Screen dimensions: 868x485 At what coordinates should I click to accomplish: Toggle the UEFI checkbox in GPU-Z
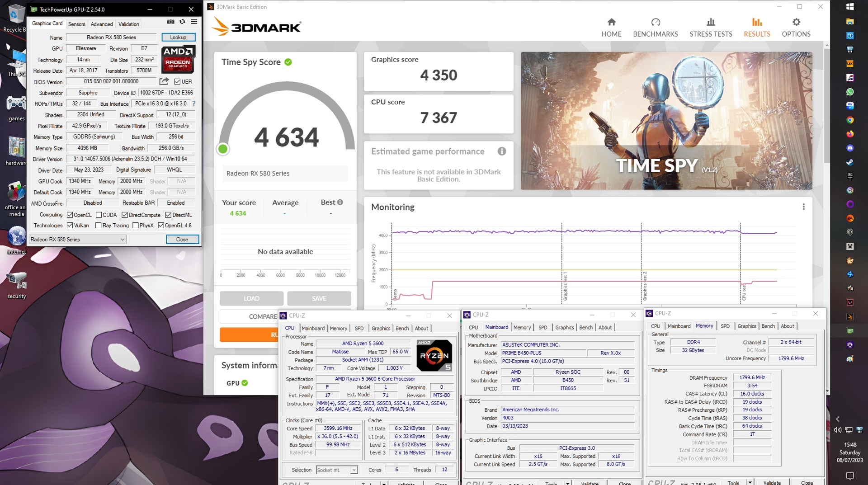(x=177, y=82)
